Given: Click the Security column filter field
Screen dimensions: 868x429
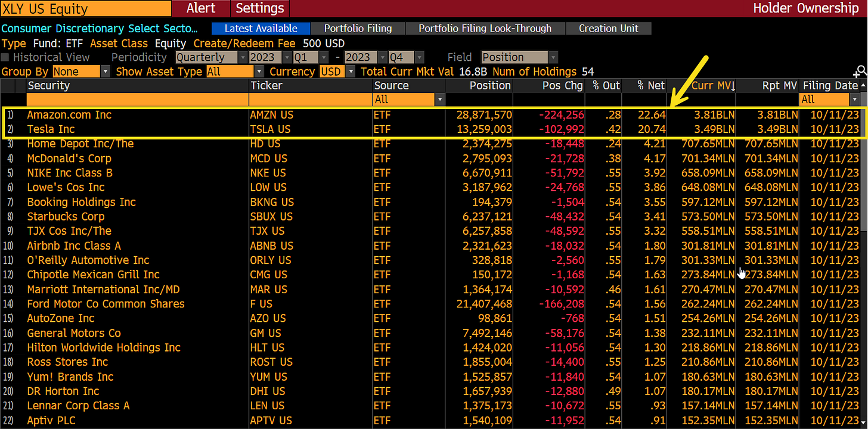Looking at the screenshot, I should 137,100.
